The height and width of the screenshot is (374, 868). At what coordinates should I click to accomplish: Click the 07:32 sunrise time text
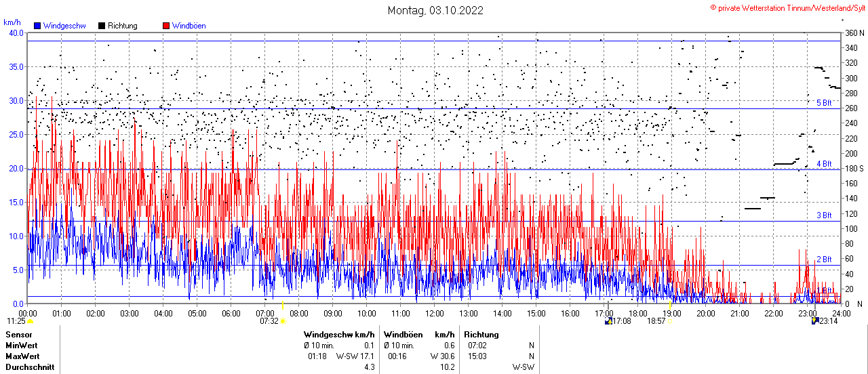tap(269, 321)
